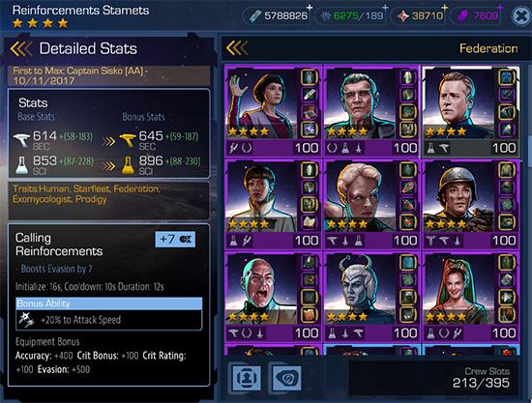
Task: Collapse the Federation crew list chevrons
Action: (x=237, y=48)
